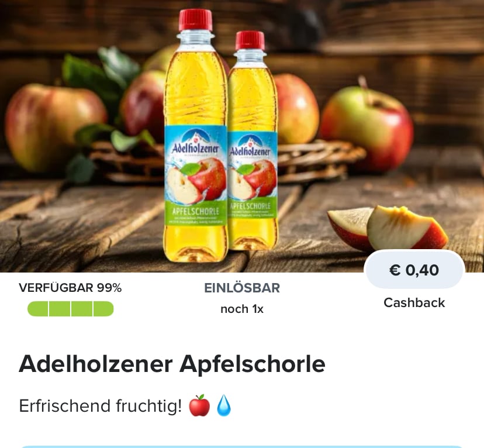Click the water droplet emoji icon
This screenshot has width=484, height=448.
point(224,405)
